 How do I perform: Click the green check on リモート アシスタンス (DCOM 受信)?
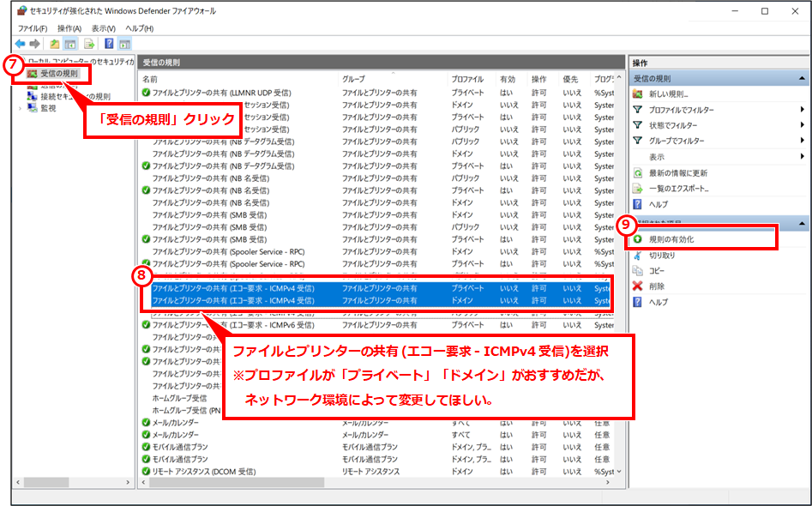click(x=146, y=472)
